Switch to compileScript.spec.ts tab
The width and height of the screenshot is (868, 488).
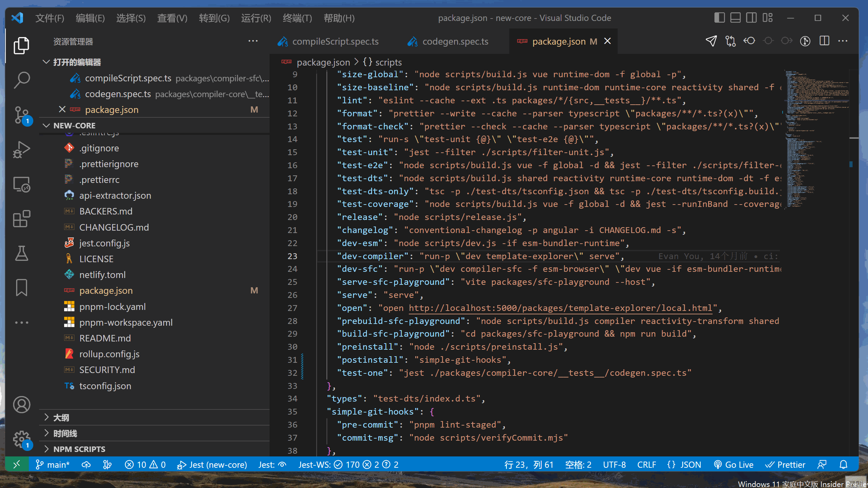click(x=334, y=42)
